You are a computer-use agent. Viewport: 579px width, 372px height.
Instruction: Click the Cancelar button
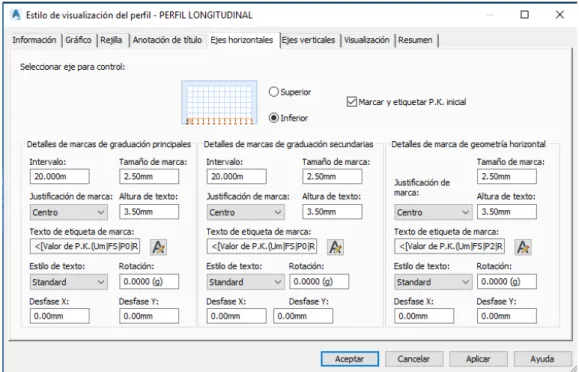pos(414,359)
